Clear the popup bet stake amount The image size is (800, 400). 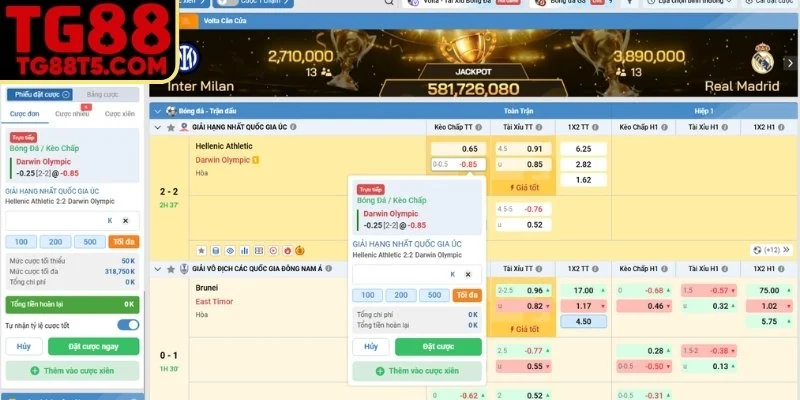[468, 274]
